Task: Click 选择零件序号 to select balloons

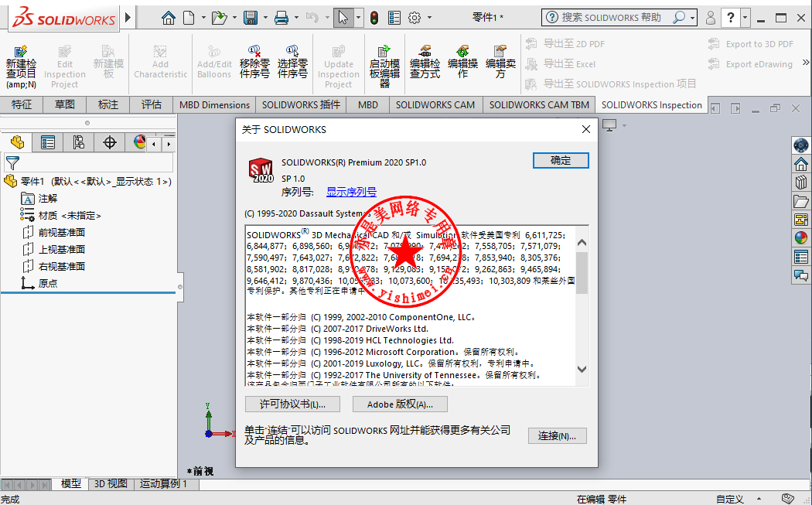Action: click(x=292, y=62)
